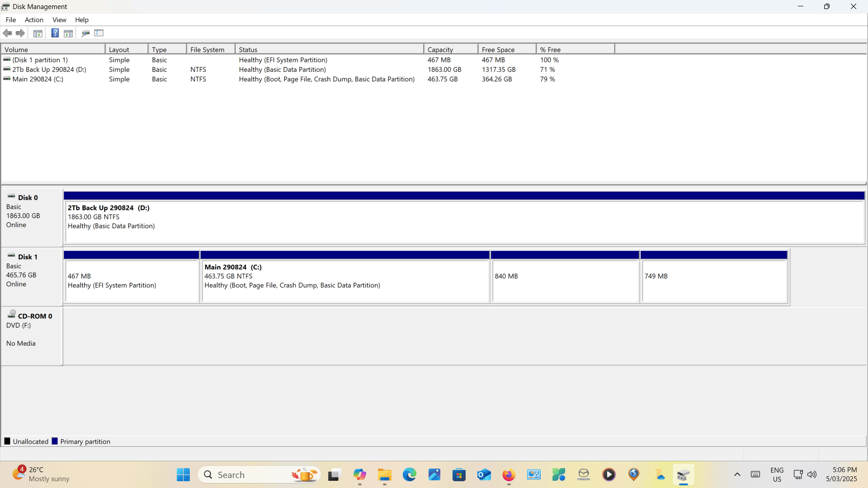Screen dimensions: 868x488
Task: Select the 2Tb Back Up partition block
Action: 316,219
